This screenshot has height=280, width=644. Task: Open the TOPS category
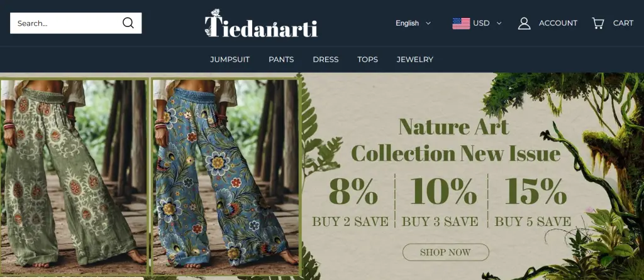367,60
